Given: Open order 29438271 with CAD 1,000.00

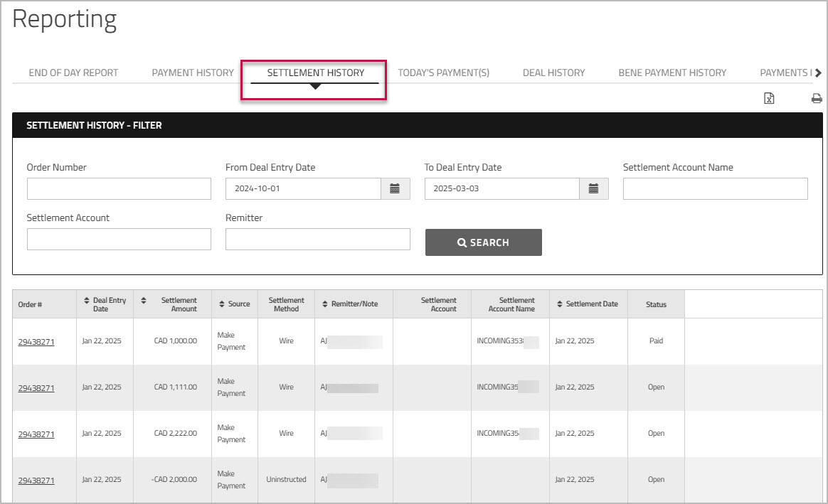Looking at the screenshot, I should [36, 342].
